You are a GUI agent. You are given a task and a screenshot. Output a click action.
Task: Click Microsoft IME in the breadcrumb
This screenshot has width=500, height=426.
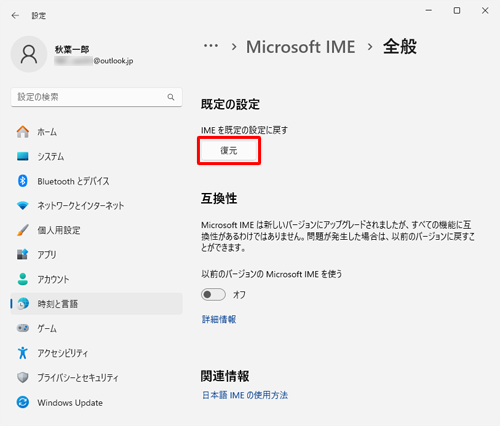point(301,47)
